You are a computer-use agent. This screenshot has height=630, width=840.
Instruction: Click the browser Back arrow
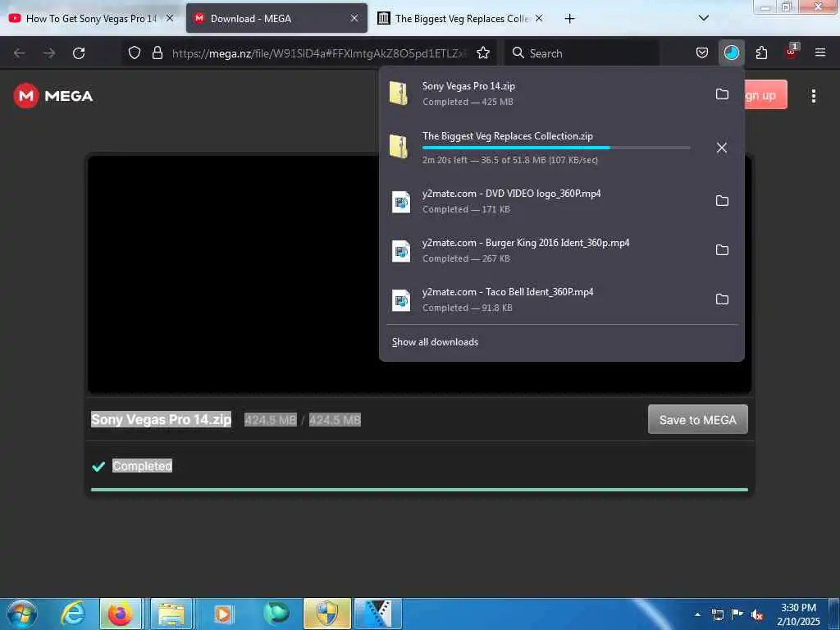[20, 53]
